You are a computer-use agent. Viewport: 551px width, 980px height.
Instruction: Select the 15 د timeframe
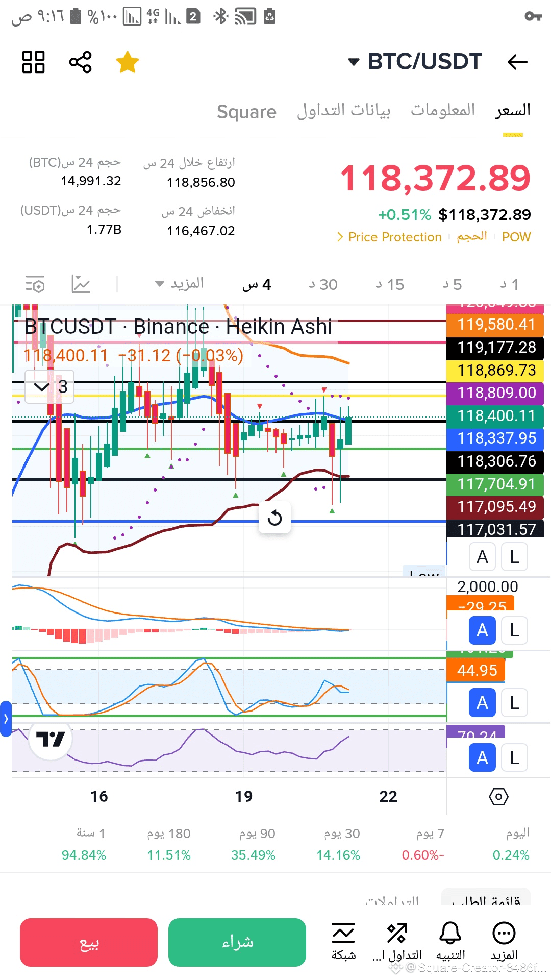coord(390,284)
